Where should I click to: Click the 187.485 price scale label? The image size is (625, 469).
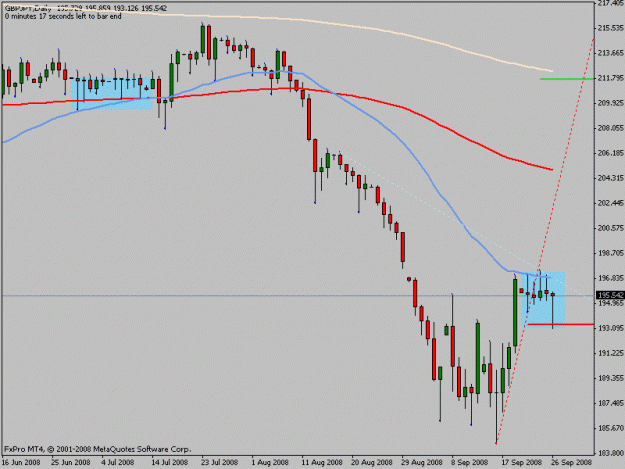pos(610,403)
